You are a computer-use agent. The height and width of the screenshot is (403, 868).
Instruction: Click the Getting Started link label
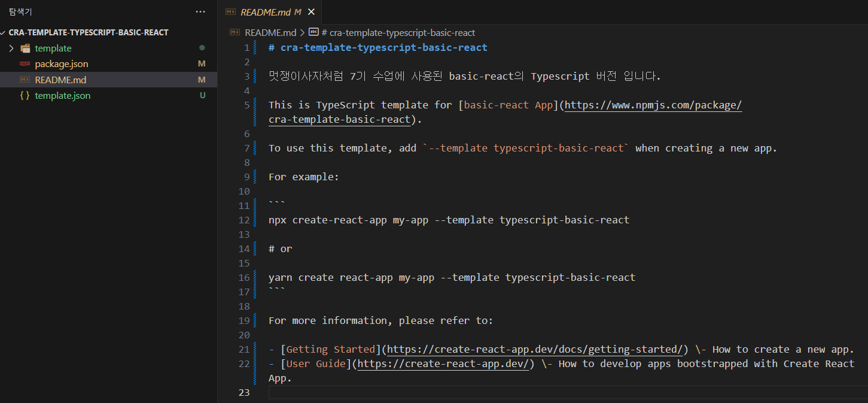[x=331, y=349]
